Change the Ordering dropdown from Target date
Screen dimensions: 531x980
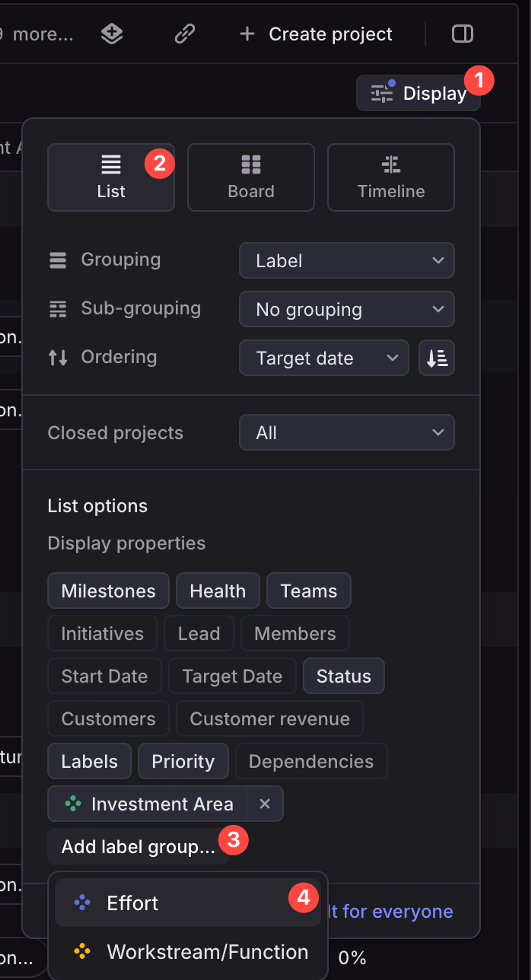click(x=324, y=358)
